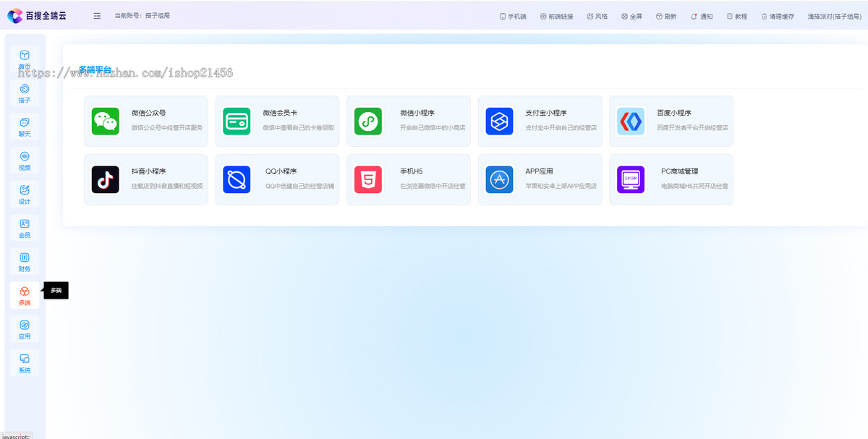Open the 微信会员卡 card title
Viewport: 868px width, 439px height.
pos(280,113)
